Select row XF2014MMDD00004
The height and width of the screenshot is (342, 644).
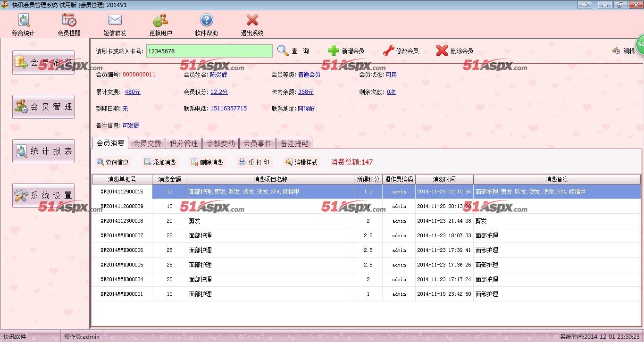(366, 279)
